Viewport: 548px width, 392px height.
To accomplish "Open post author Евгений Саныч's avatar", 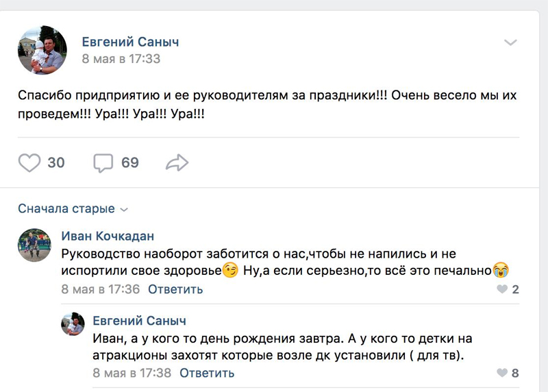I will click(42, 51).
